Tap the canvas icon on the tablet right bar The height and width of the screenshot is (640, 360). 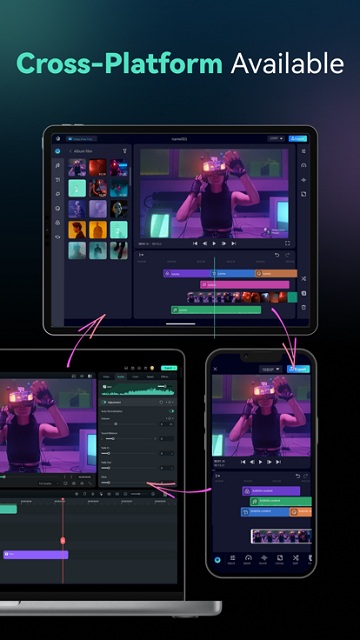[303, 194]
